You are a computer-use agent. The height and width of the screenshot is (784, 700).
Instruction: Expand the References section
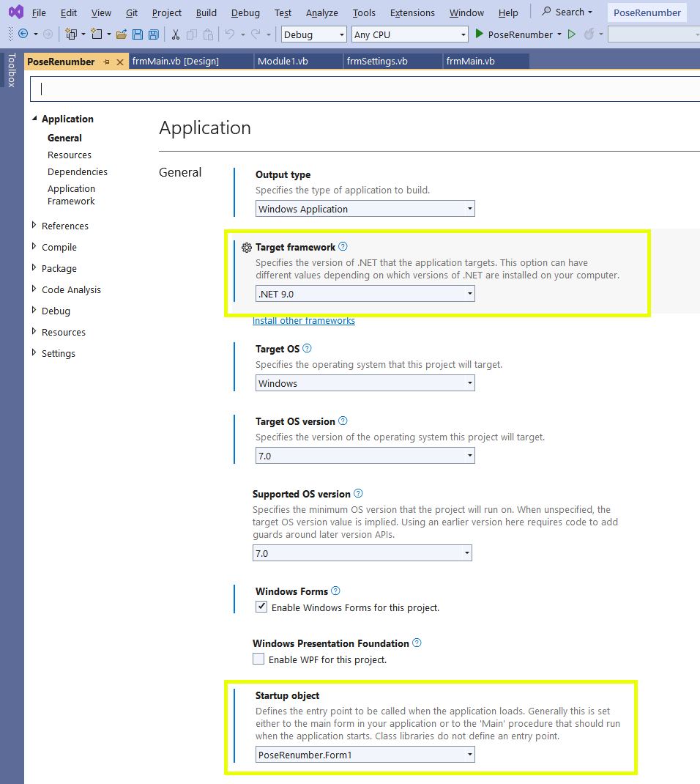tap(34, 226)
